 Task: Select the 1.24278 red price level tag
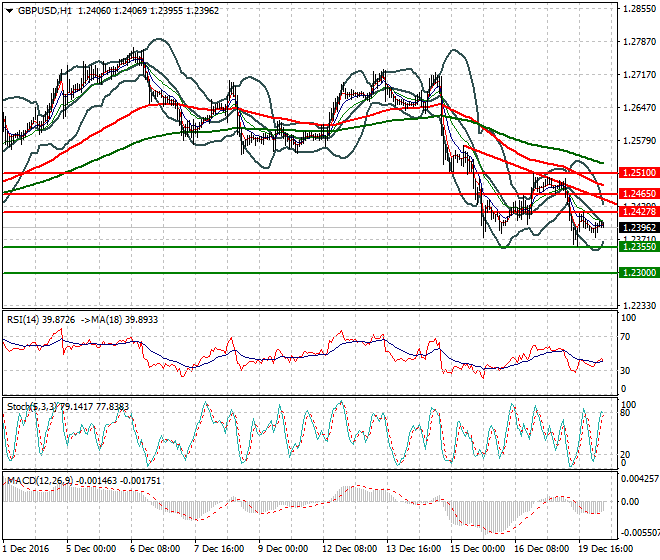[638, 212]
